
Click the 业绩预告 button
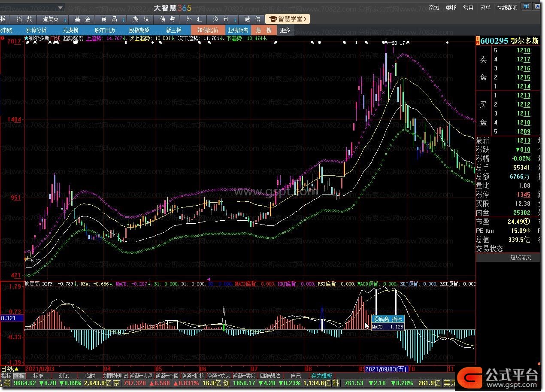[x=238, y=30]
